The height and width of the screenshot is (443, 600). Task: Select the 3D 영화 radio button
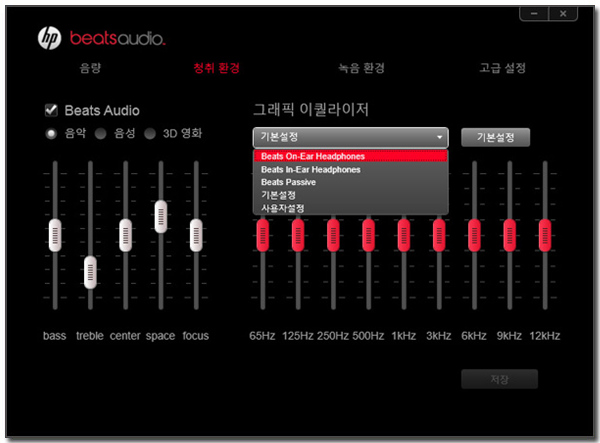150,134
